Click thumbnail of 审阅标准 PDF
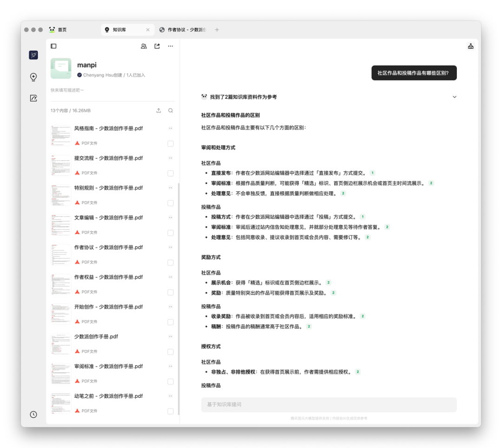502x448 pixels. [61, 374]
